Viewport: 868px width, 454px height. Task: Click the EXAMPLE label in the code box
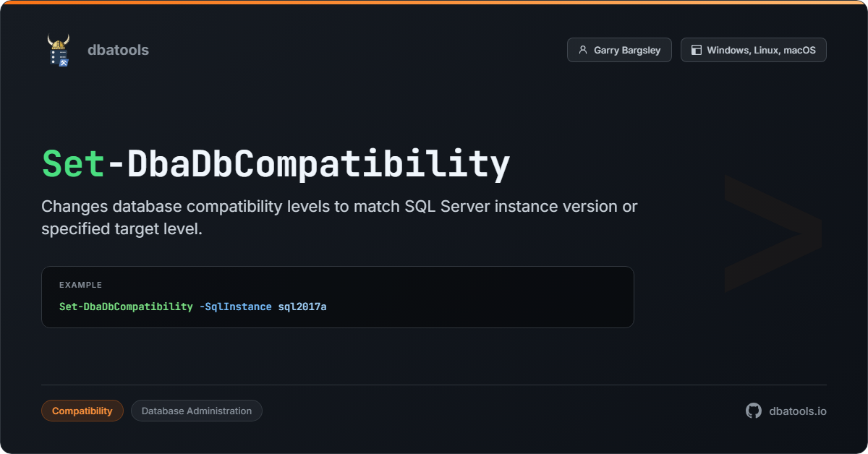(80, 285)
